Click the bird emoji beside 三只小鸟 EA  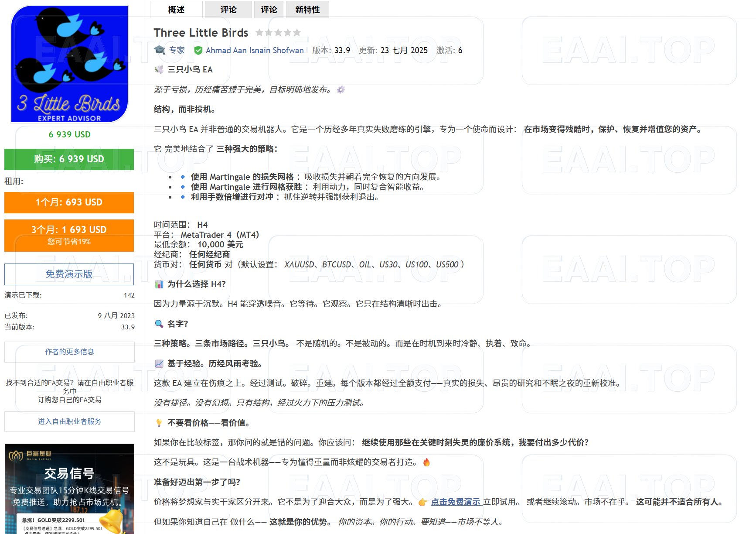[x=159, y=69]
